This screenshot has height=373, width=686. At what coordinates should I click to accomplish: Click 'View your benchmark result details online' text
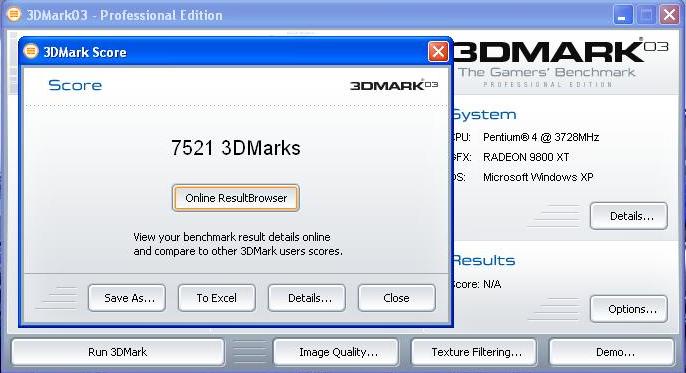(232, 237)
